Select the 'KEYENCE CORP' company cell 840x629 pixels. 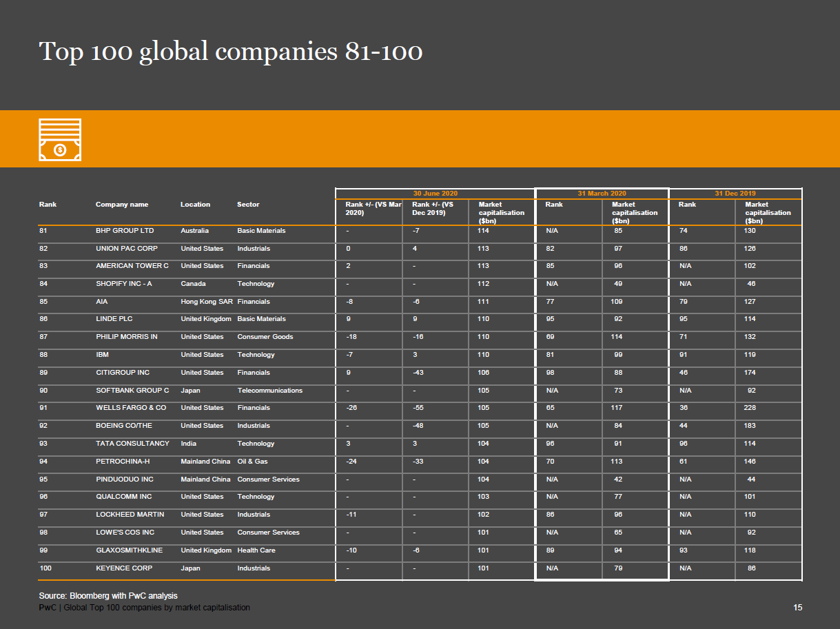click(124, 568)
